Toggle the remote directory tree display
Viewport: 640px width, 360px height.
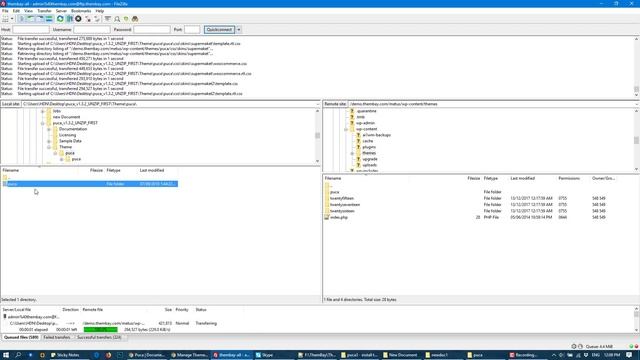click(x=40, y=19)
